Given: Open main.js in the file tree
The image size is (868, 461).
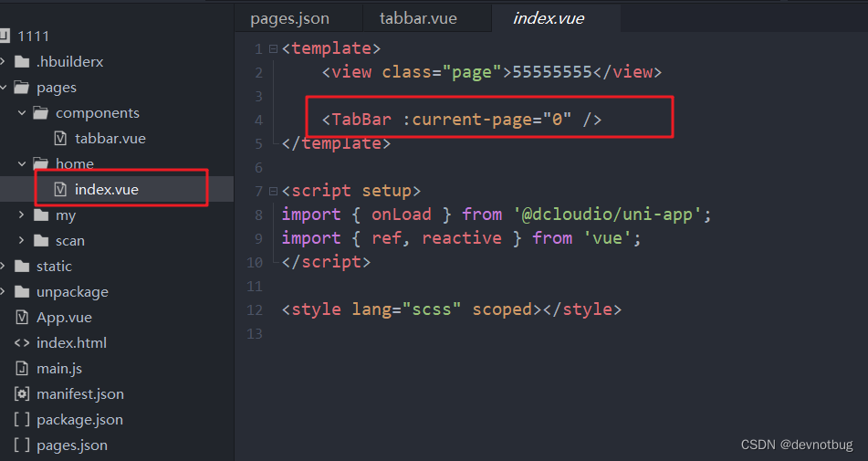Looking at the screenshot, I should coord(59,369).
